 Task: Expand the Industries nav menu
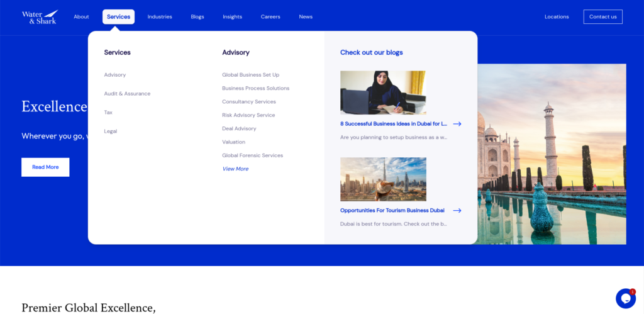[x=160, y=17]
